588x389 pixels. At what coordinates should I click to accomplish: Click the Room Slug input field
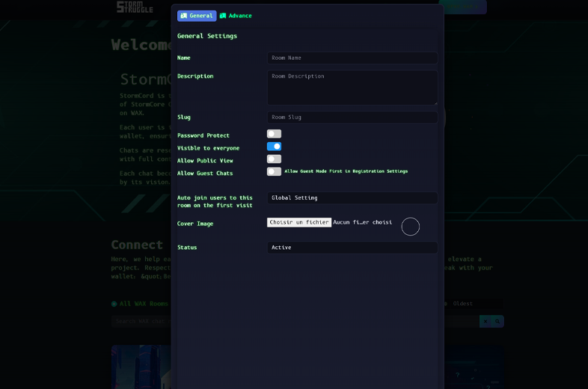click(352, 117)
